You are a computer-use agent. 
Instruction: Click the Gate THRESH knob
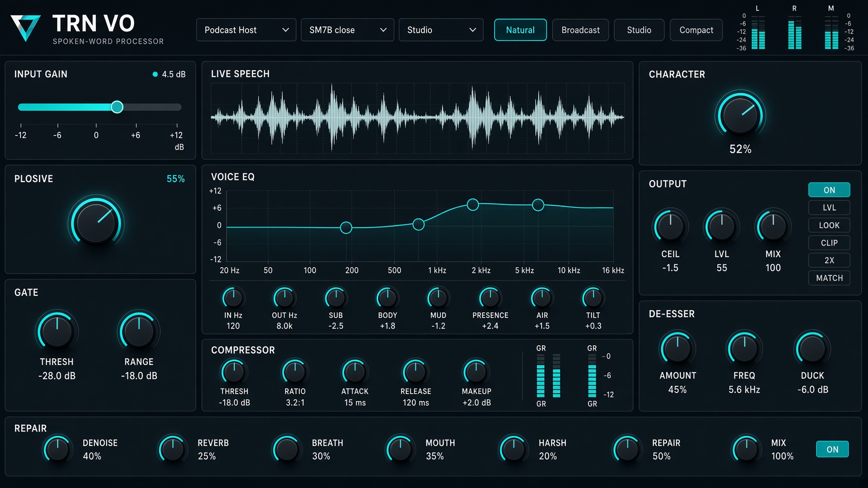pyautogui.click(x=57, y=331)
